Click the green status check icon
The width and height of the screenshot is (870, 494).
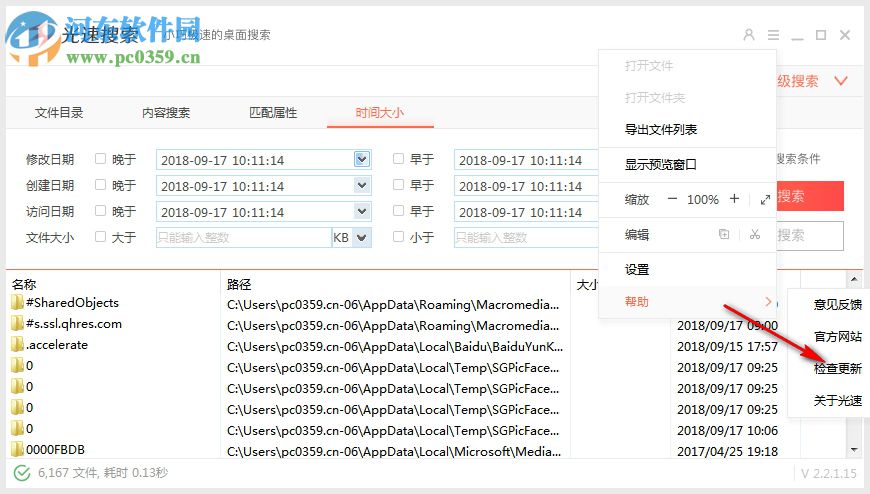click(22, 473)
